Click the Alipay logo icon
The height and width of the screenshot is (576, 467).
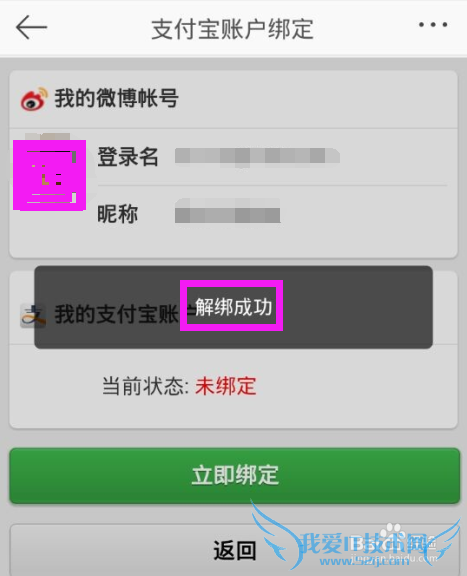pyautogui.click(x=33, y=316)
